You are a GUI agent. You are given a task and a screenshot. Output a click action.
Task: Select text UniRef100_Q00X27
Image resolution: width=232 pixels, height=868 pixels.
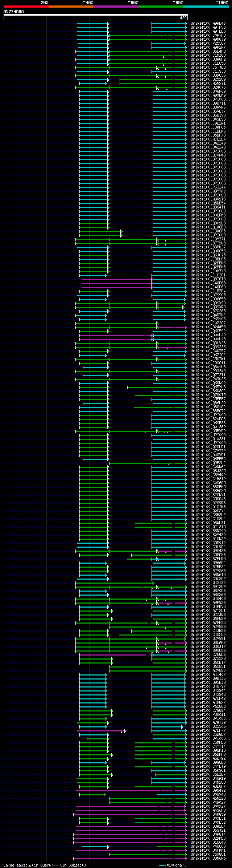pos(208,807)
